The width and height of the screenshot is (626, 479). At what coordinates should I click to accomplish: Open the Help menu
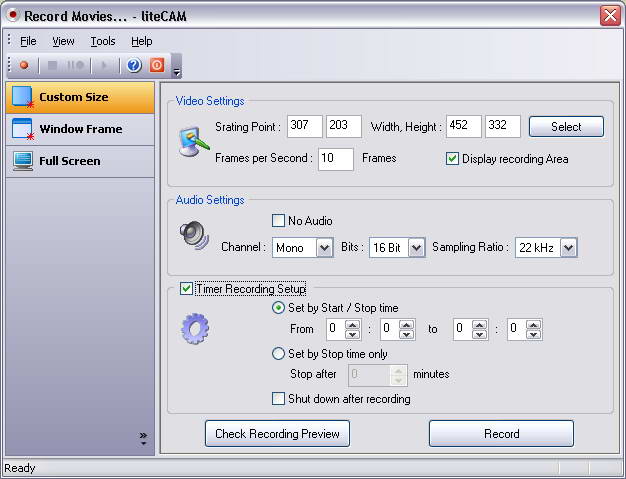coord(142,41)
